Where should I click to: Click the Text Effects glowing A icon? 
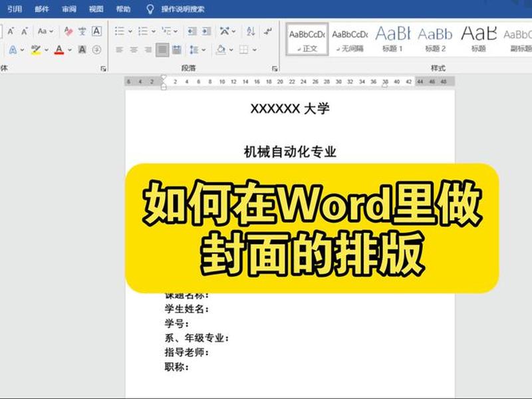(x=13, y=50)
